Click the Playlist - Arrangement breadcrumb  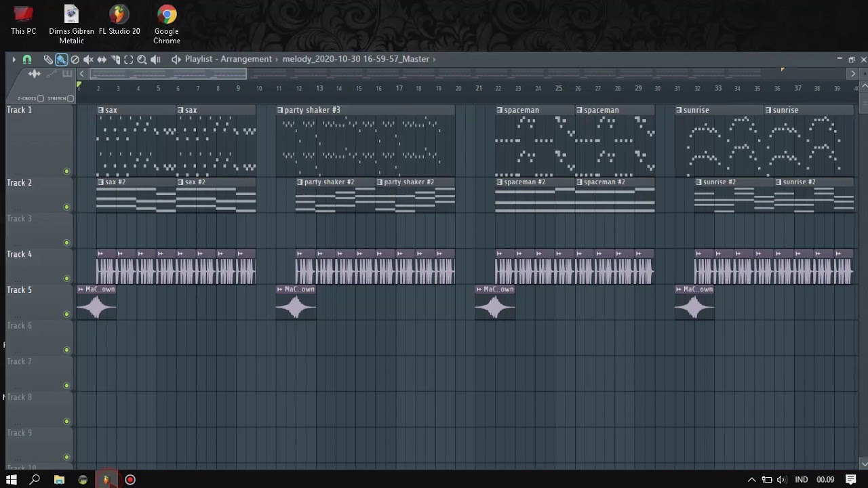[229, 59]
